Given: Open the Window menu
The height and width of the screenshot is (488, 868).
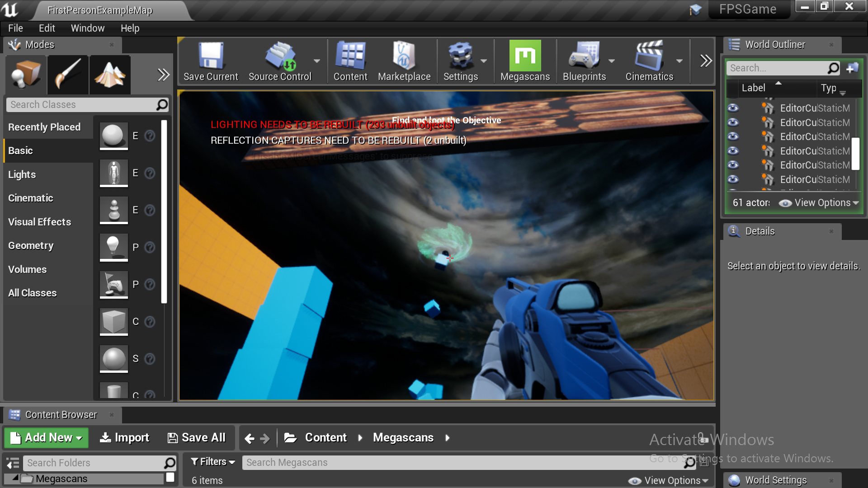Looking at the screenshot, I should click(x=88, y=28).
